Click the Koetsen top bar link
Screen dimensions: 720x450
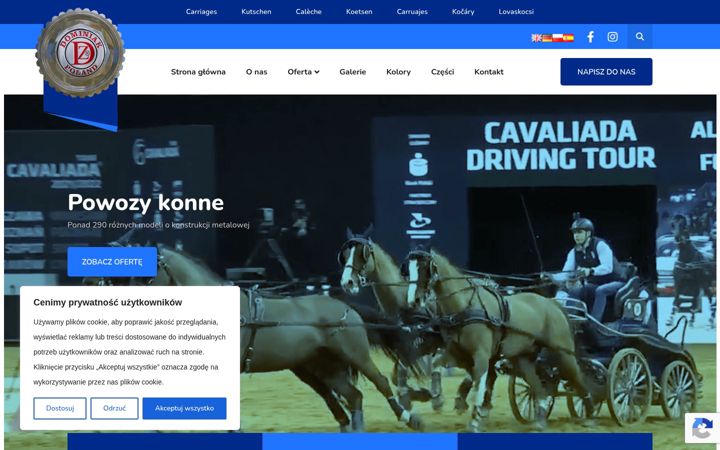click(359, 11)
